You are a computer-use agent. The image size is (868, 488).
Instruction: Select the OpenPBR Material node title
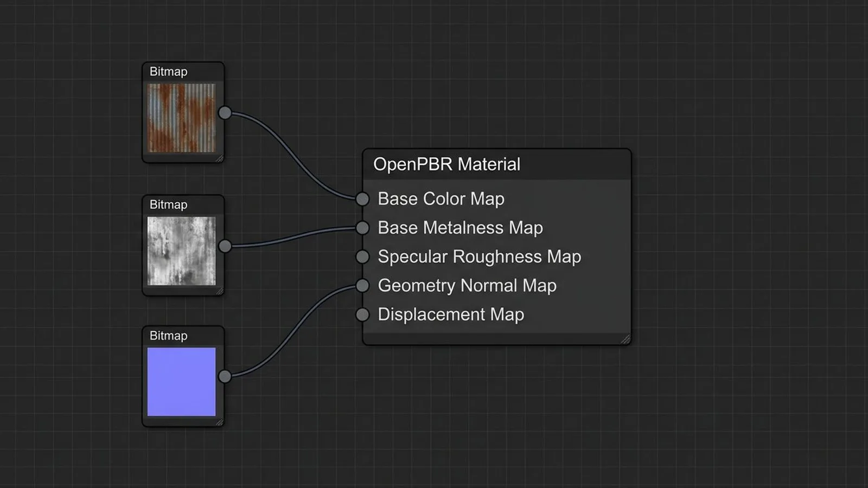[446, 164]
